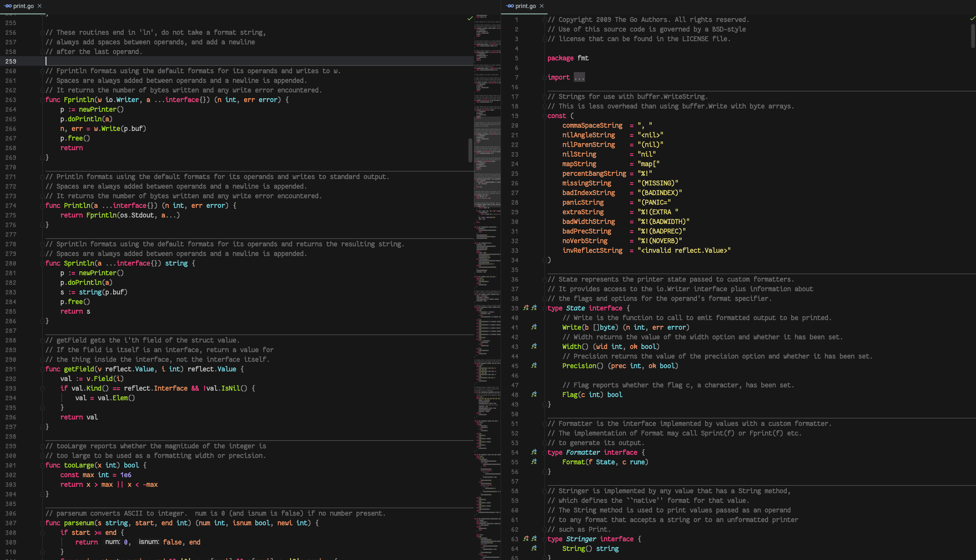This screenshot has width=976, height=560.
Task: Close the right print.go tab
Action: click(x=542, y=6)
